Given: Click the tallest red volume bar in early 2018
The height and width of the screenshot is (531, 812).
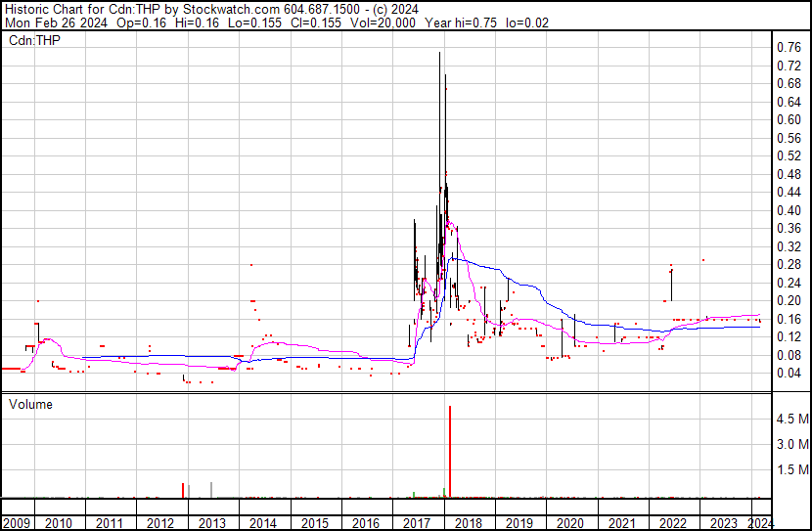Looking at the screenshot, I should coord(450,452).
